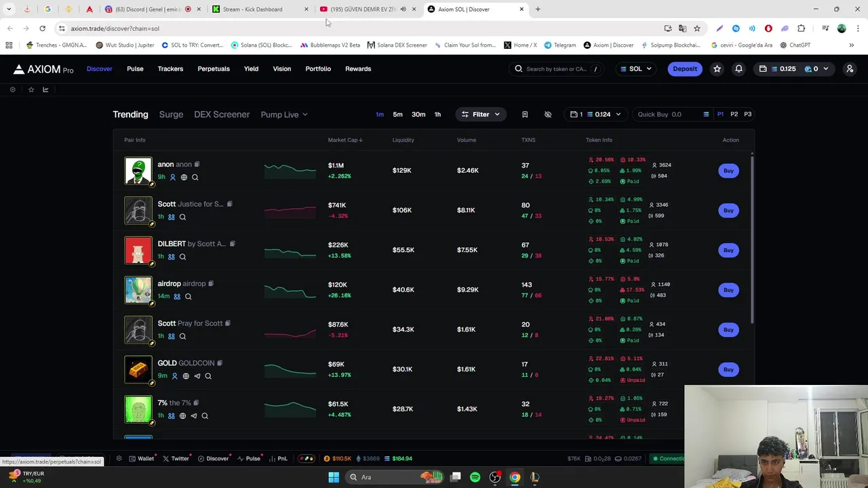This screenshot has height=488, width=868.
Task: Open the Telegram icon for the 7% token
Action: 194,416
